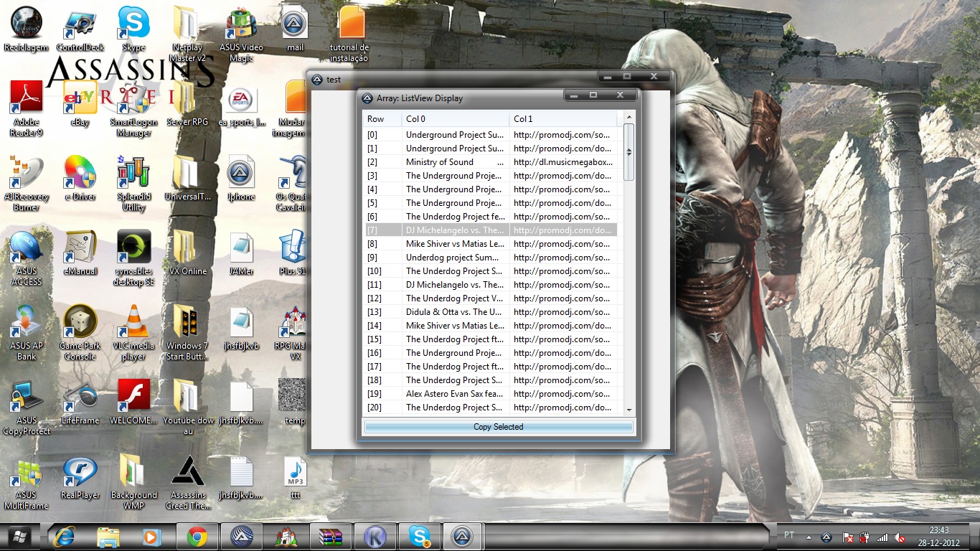Open the e-Driver disc shortcut
Screen dimensions: 980x551
80,178
